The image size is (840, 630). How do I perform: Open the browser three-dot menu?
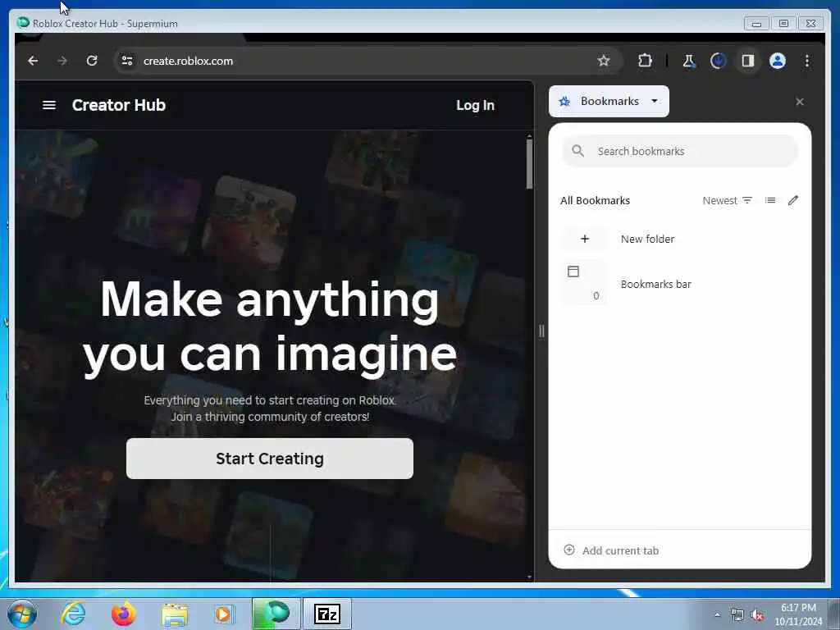(x=807, y=61)
